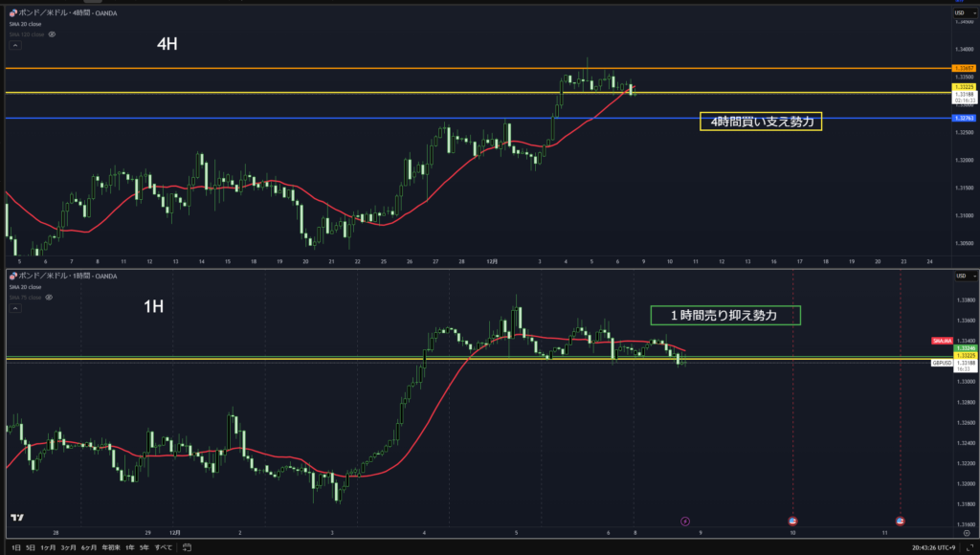Click the TradingView logo icon

16,518
